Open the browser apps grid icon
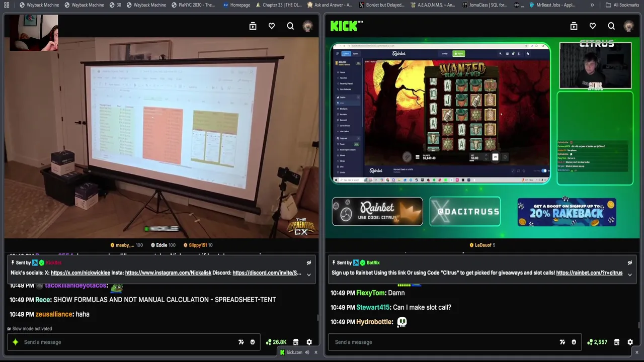The image size is (644, 362). [x=7, y=5]
